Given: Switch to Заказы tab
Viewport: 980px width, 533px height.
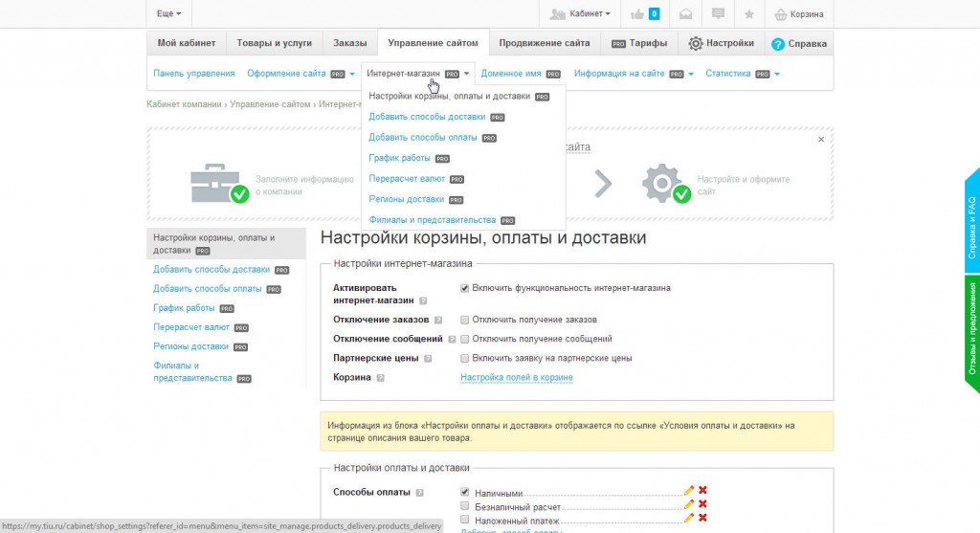Looking at the screenshot, I should click(349, 43).
